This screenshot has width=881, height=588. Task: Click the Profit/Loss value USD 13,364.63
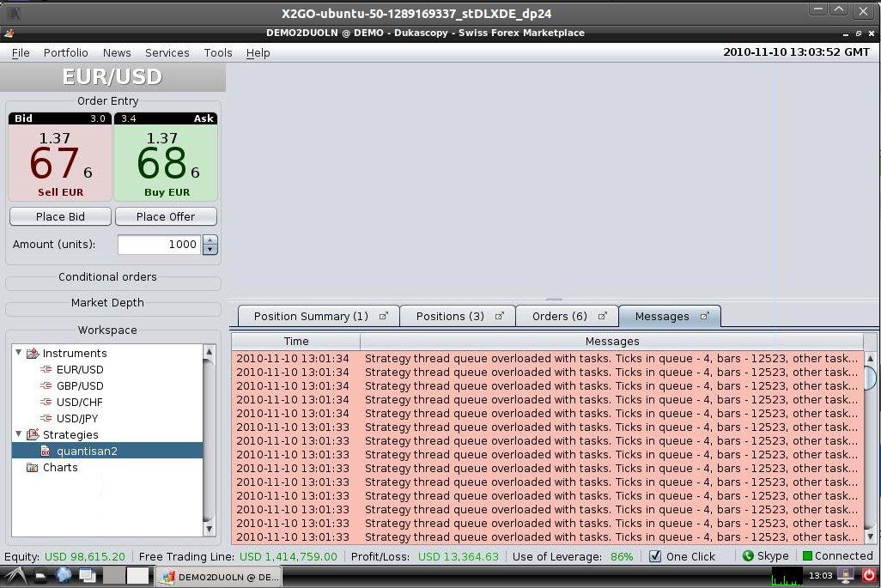coord(459,556)
